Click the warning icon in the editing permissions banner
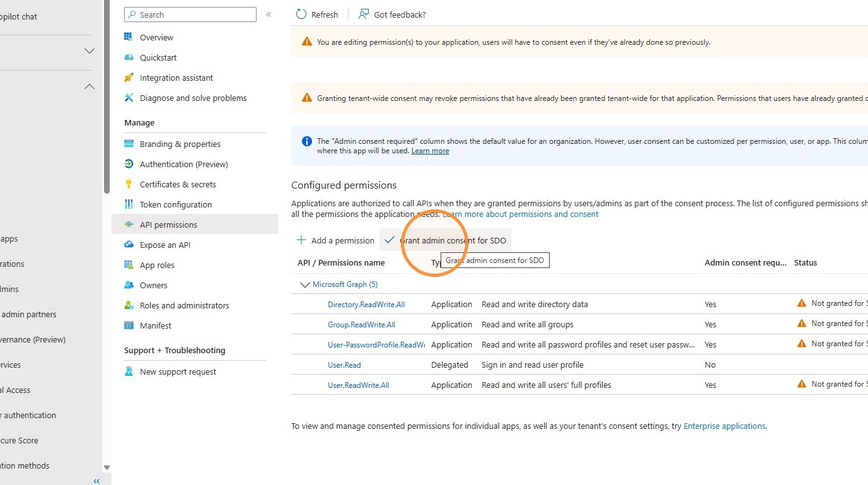This screenshot has width=868, height=485. (307, 42)
